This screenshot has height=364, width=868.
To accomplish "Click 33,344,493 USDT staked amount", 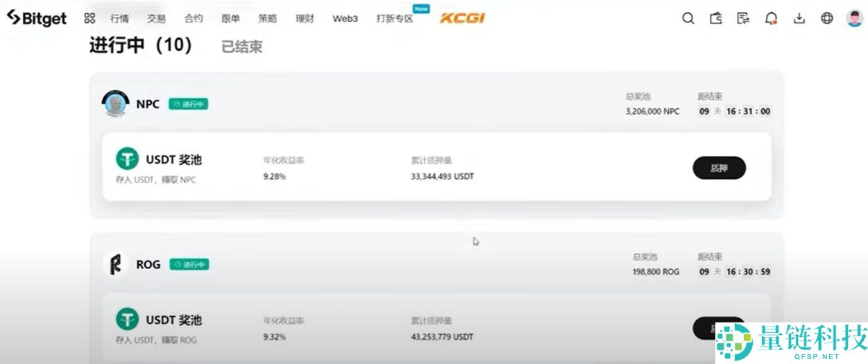I will (x=442, y=177).
